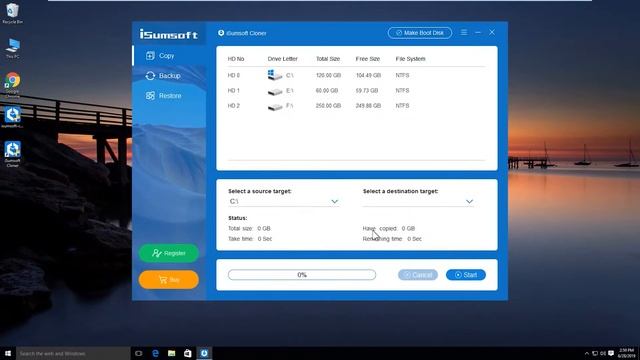Click iSumsoft Cloner taskbar button

(204, 353)
